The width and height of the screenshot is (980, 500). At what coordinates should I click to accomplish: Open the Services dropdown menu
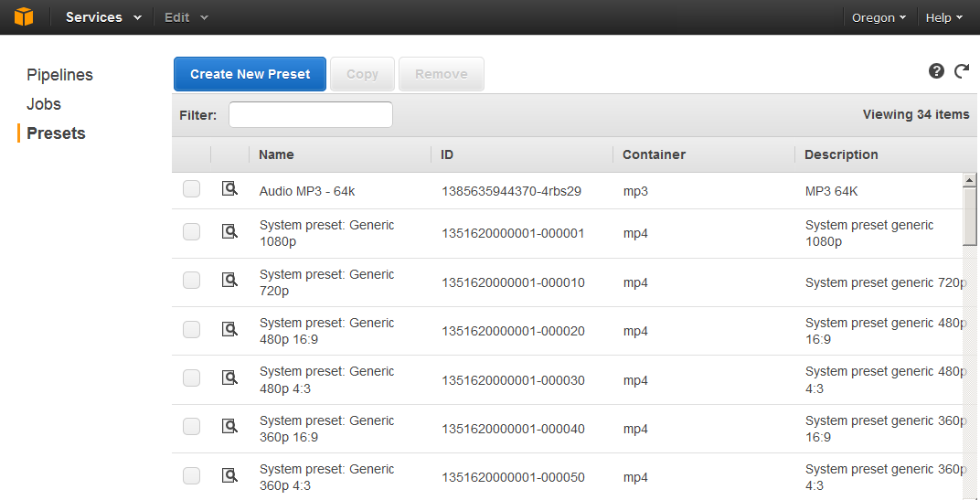[103, 17]
